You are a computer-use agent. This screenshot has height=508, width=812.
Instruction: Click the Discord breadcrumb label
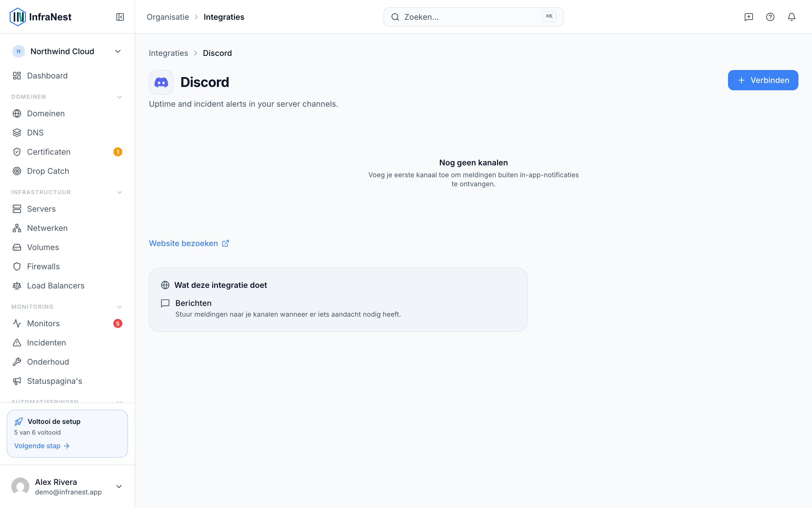point(217,53)
